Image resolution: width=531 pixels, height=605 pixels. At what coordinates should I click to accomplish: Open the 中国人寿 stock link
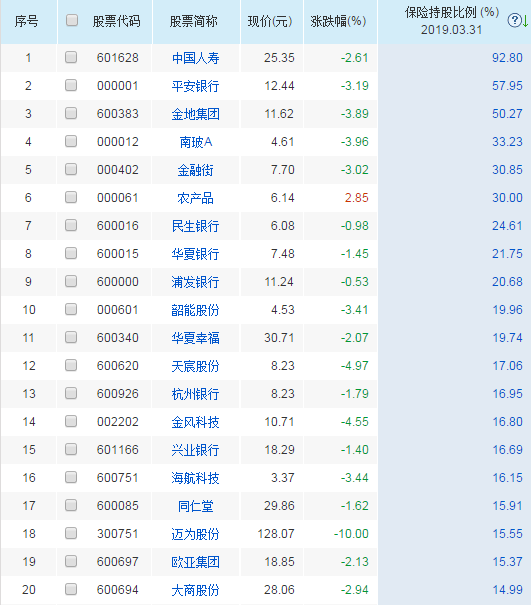click(x=195, y=58)
